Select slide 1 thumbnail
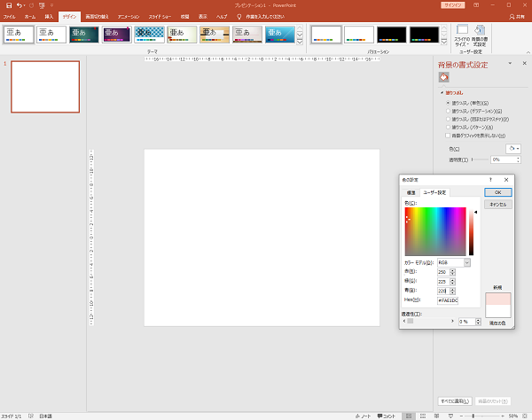Viewport: 532px width, 420px height. tap(45, 87)
